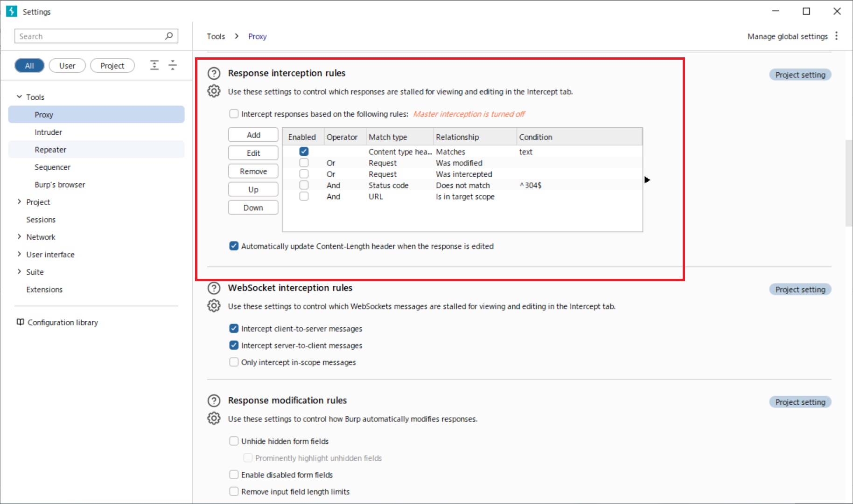
Task: Click the Edit rule button
Action: (253, 153)
